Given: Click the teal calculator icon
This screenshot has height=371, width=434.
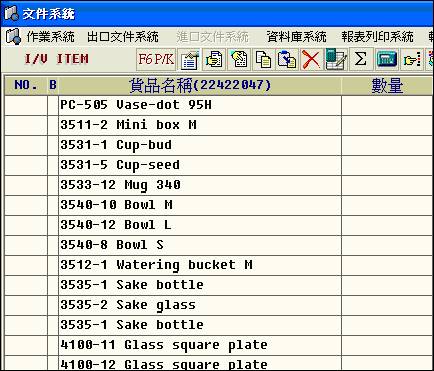Looking at the screenshot, I should 386,59.
